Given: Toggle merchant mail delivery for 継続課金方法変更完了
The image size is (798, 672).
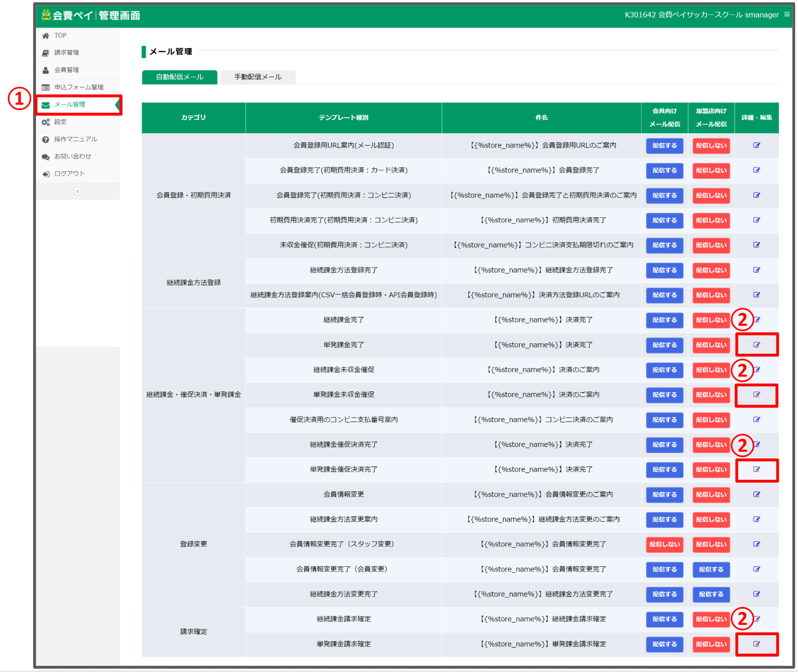Looking at the screenshot, I should click(x=711, y=594).
